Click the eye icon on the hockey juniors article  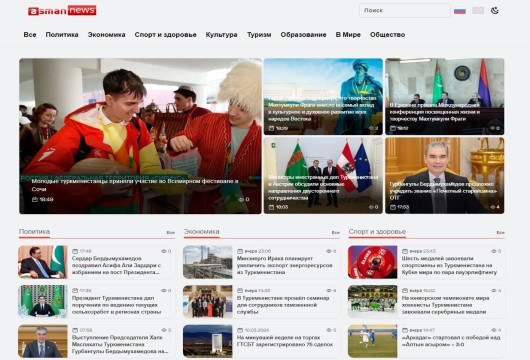(493, 291)
